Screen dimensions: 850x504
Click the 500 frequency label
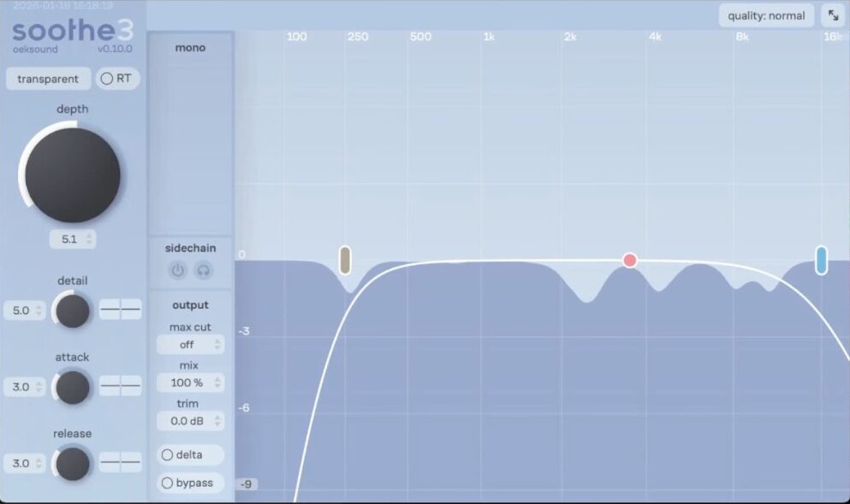(x=420, y=37)
